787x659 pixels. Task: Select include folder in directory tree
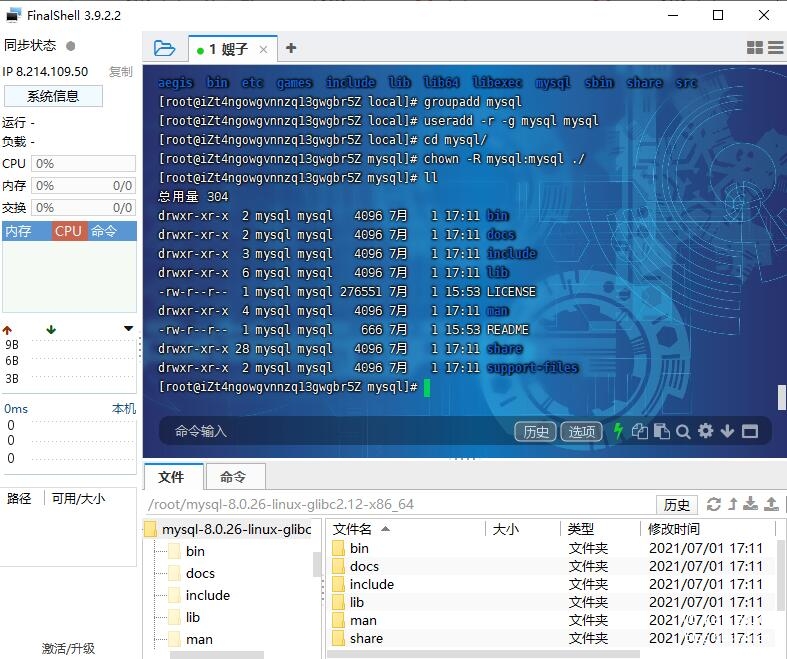click(199, 595)
